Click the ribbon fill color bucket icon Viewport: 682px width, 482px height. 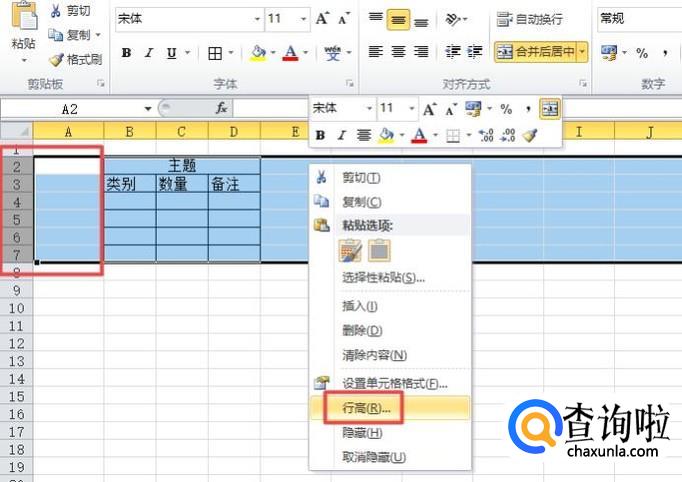258,53
